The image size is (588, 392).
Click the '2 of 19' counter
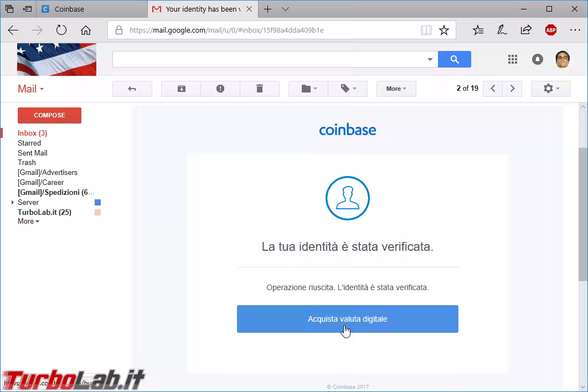[x=467, y=89]
